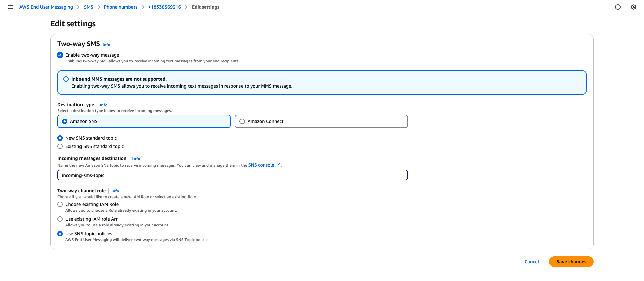Go to AWS End User Messaging breadcrumb
This screenshot has height=281, width=644.
pyautogui.click(x=46, y=7)
